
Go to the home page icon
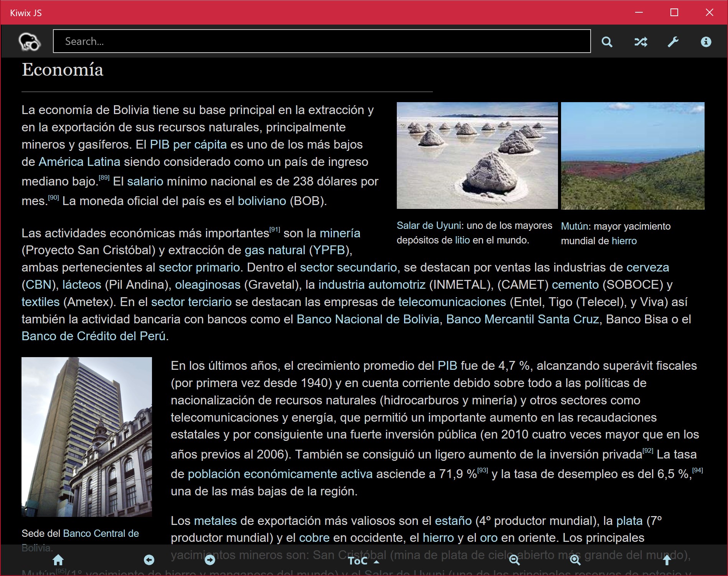(58, 560)
